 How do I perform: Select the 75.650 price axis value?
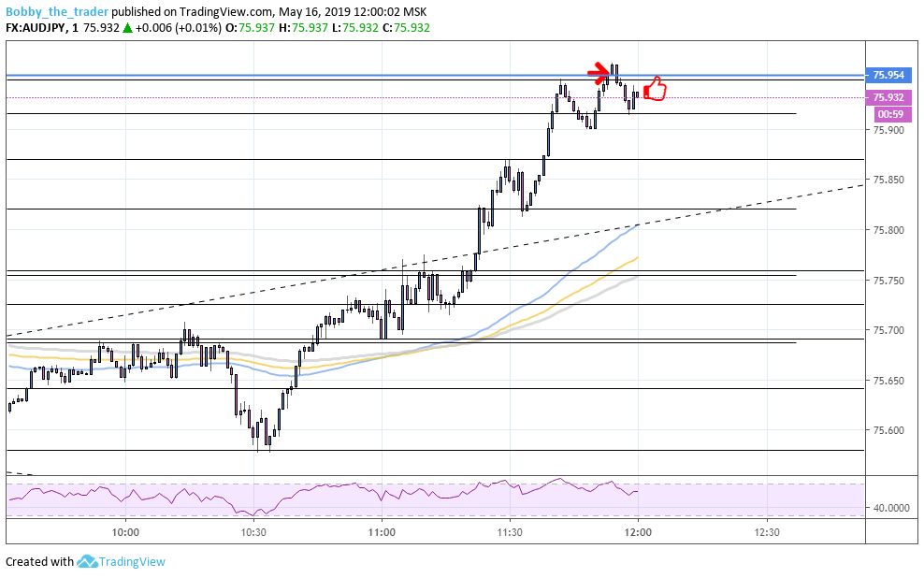(x=888, y=381)
